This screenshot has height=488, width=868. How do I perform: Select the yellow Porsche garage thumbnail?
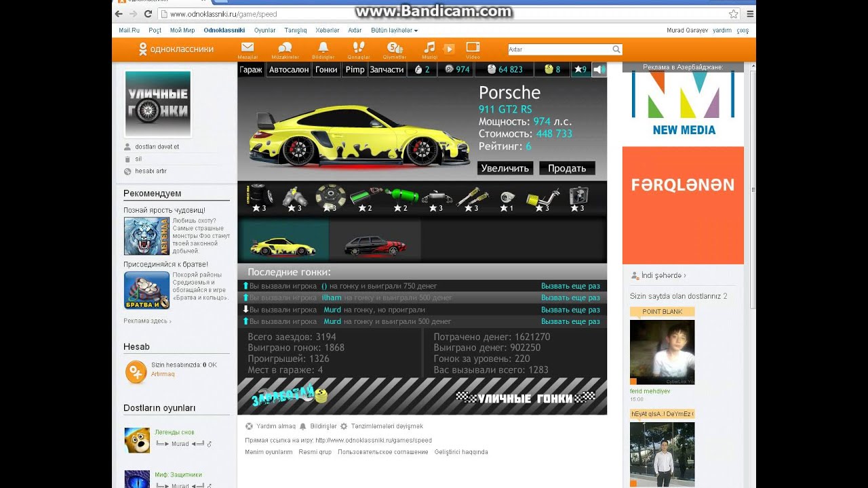tap(283, 239)
